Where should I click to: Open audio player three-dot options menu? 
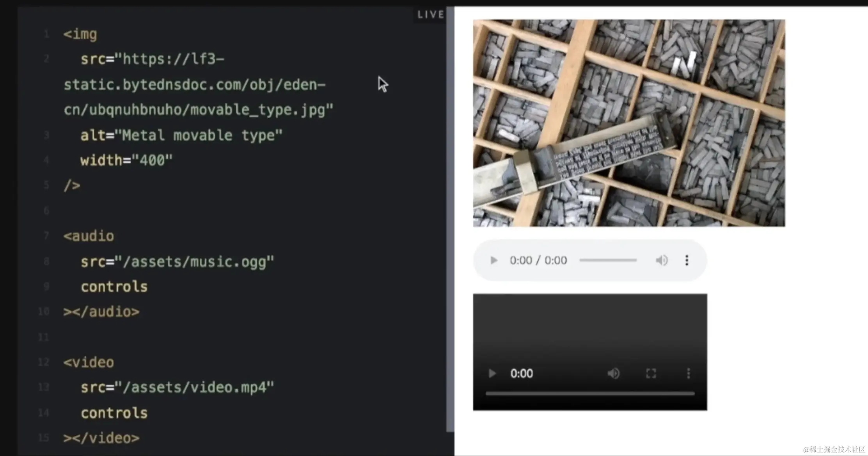[x=687, y=260]
